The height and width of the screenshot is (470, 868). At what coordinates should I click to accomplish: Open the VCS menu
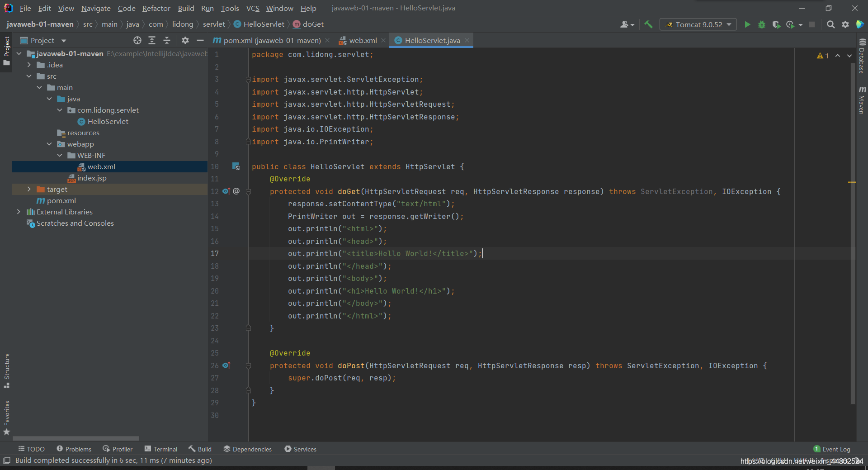click(253, 8)
